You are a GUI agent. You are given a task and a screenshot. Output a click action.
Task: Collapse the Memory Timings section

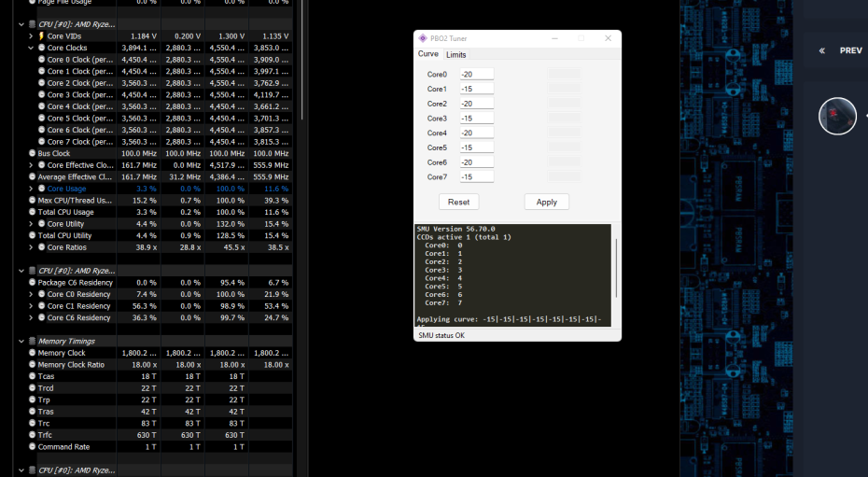(x=21, y=341)
